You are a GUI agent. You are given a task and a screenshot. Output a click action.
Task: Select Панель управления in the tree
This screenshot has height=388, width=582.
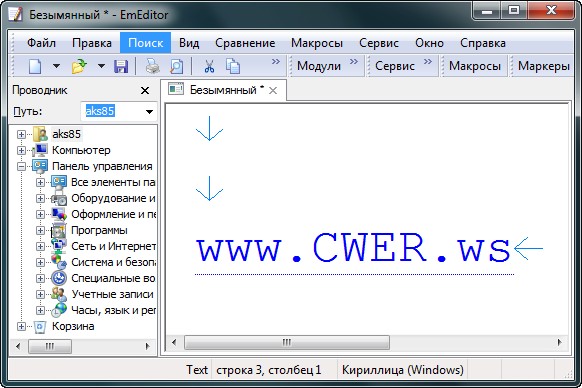click(x=102, y=166)
